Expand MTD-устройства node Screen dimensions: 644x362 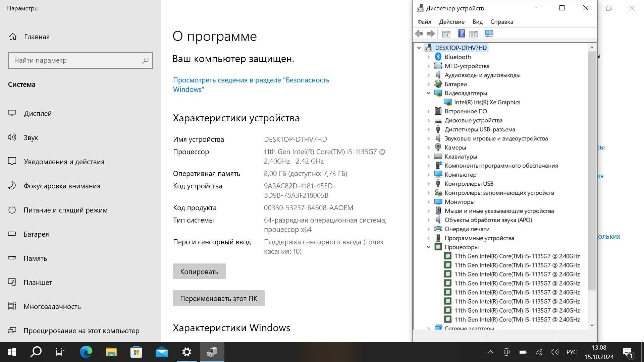[428, 66]
